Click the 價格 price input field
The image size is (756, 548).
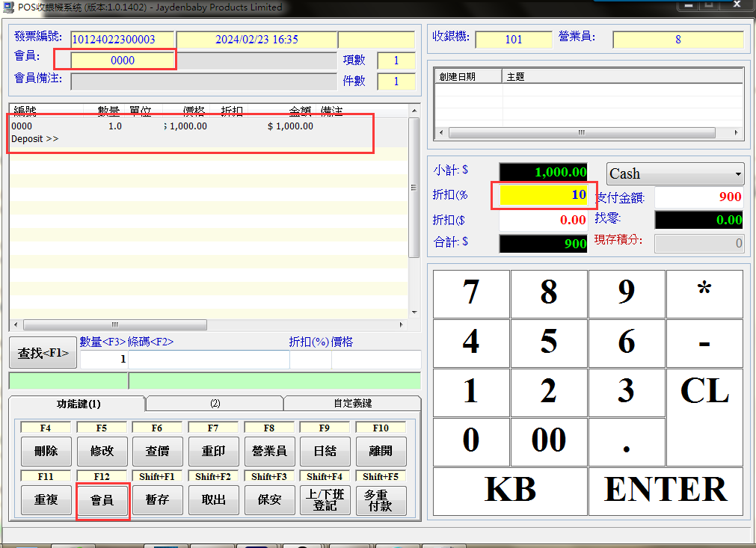[376, 359]
